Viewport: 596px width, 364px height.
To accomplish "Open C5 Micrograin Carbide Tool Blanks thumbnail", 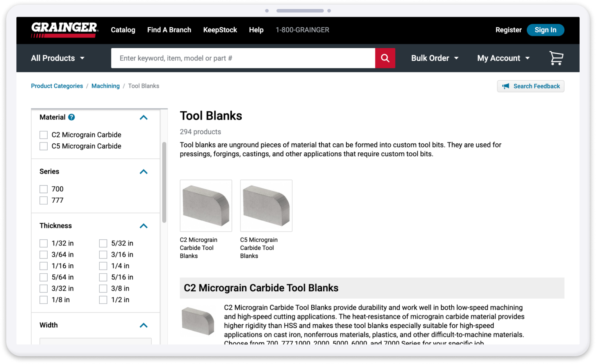I will 266,206.
